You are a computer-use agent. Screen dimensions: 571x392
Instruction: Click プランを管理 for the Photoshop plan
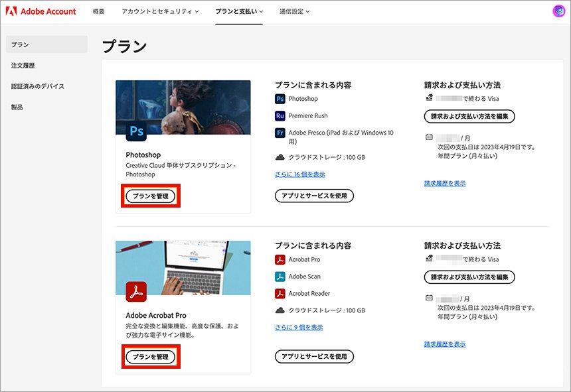(x=149, y=196)
